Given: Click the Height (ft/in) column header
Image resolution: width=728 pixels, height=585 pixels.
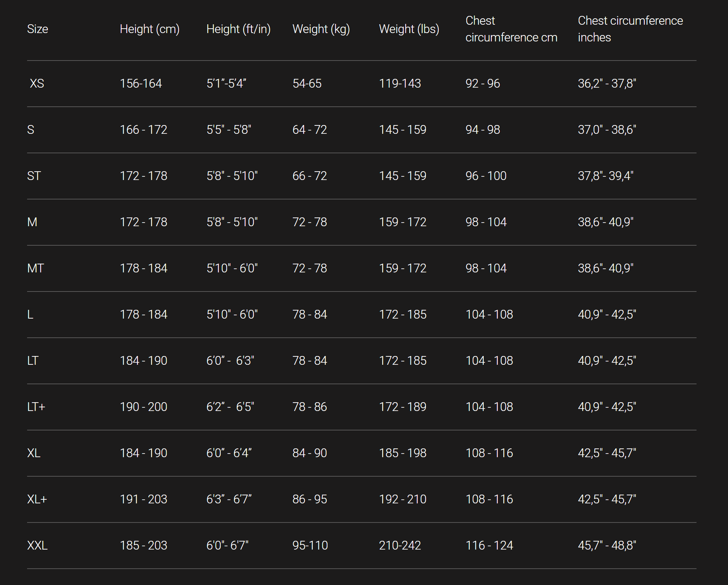Looking at the screenshot, I should tap(238, 29).
